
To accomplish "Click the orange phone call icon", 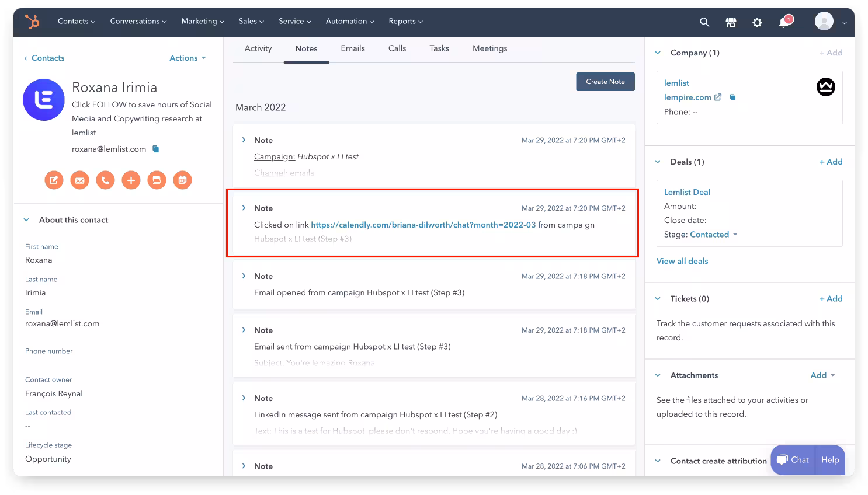I will tap(105, 180).
